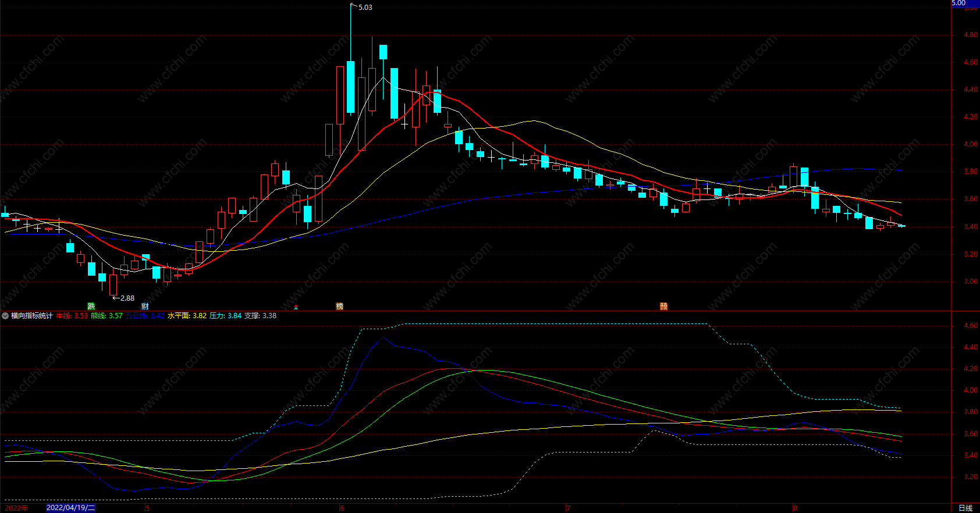Click the yellow 水平面 3.82 legend value
The image size is (980, 513).
(x=187, y=316)
